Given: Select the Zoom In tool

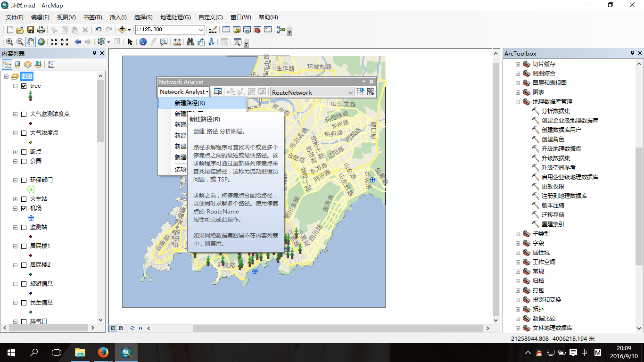Looking at the screenshot, I should [9, 42].
